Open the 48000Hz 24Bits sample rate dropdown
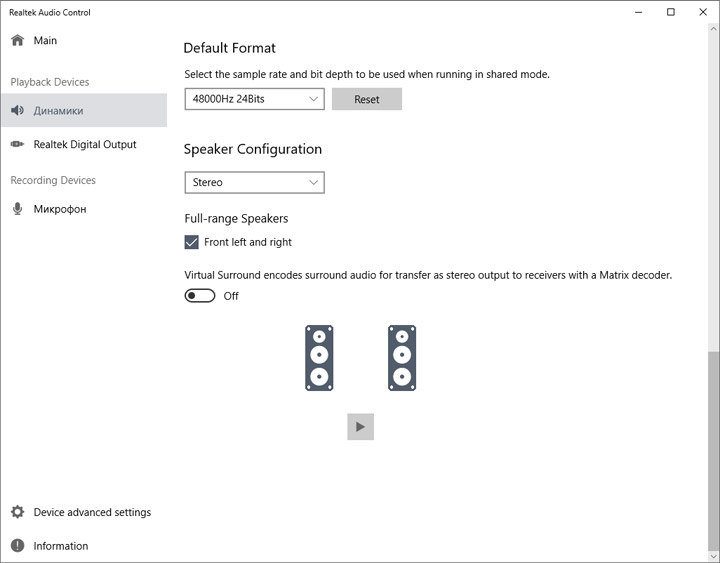Viewport: 720px width, 563px height. [x=255, y=99]
